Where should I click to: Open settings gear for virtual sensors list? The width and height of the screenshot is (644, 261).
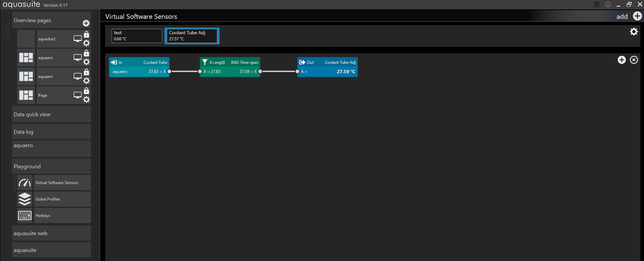[634, 32]
